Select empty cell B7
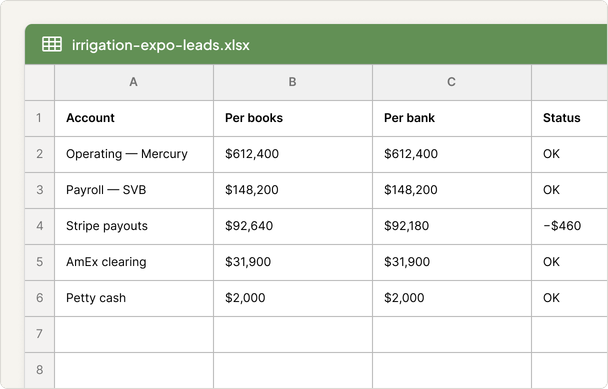 coord(293,335)
